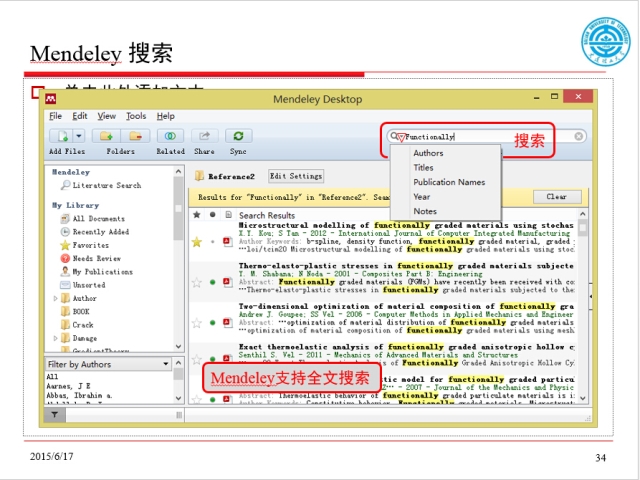The width and height of the screenshot is (640, 480).
Task: Choose Authors in the search scope menu
Action: pos(428,153)
